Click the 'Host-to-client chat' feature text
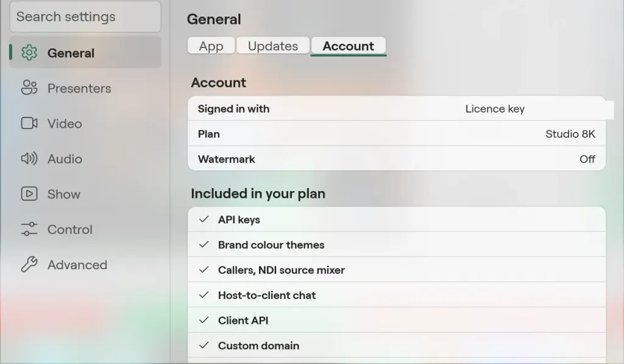624x364 pixels. [267, 295]
